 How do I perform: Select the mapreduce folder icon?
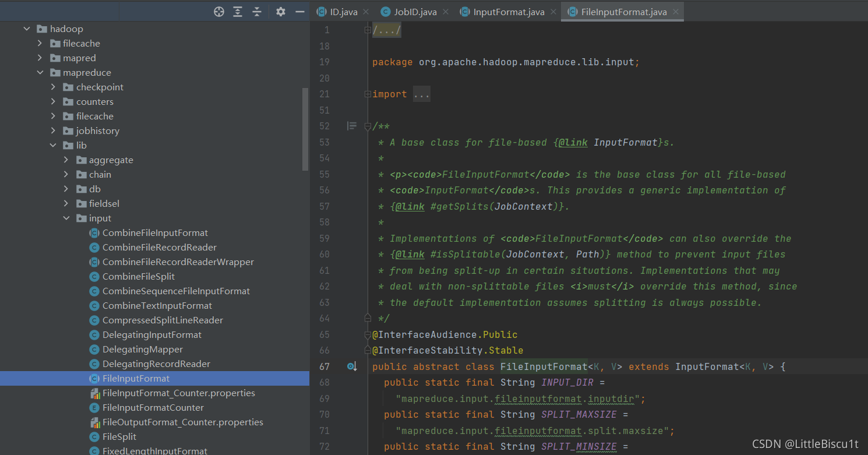coord(55,72)
